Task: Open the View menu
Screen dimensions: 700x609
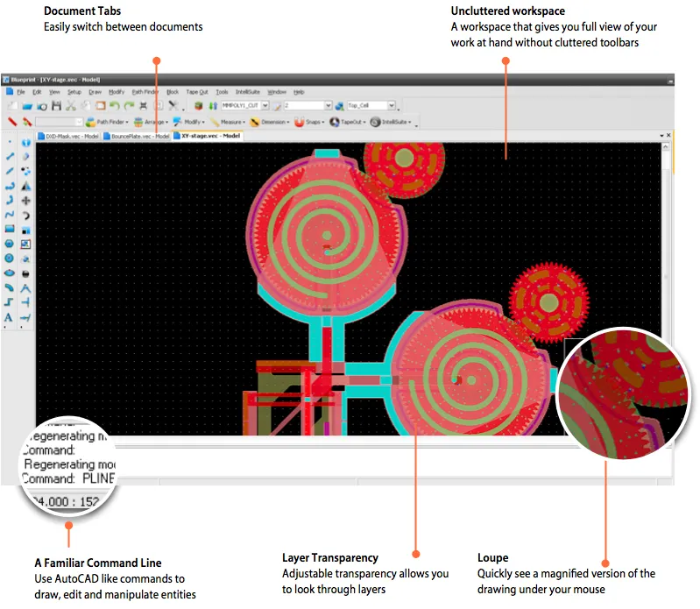Action: 54,92
